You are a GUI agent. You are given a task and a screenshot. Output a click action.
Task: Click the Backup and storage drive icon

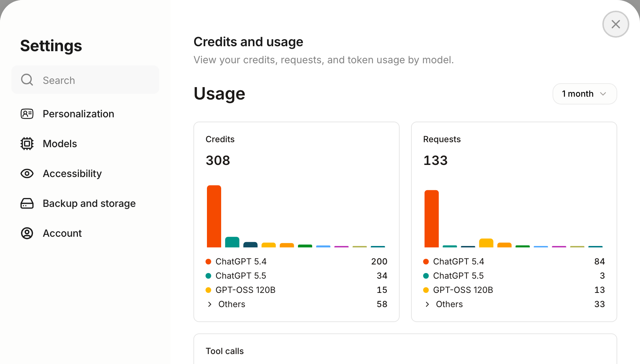(x=27, y=203)
